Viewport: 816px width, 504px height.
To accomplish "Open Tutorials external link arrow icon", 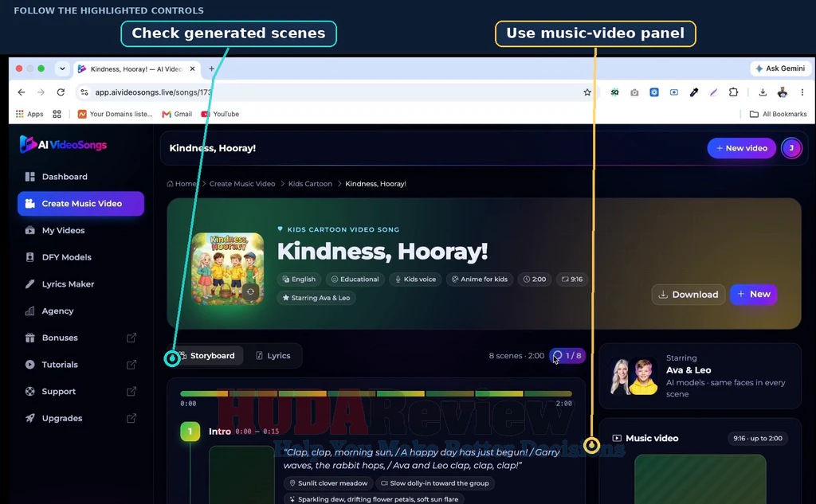I will click(131, 365).
